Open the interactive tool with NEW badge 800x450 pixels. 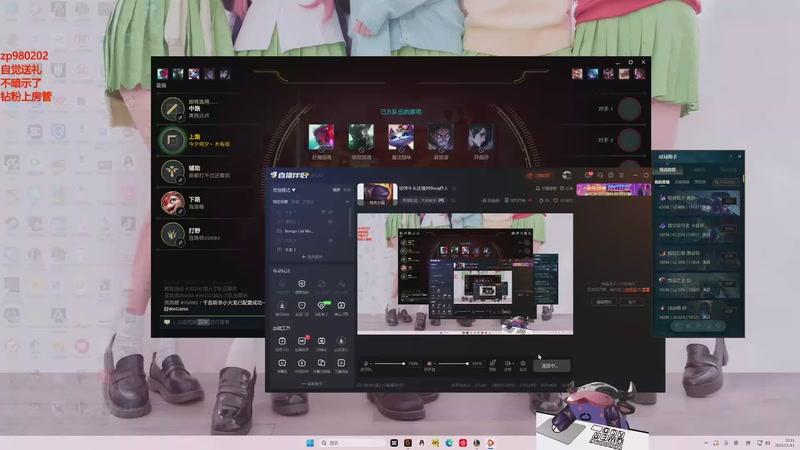tap(321, 307)
